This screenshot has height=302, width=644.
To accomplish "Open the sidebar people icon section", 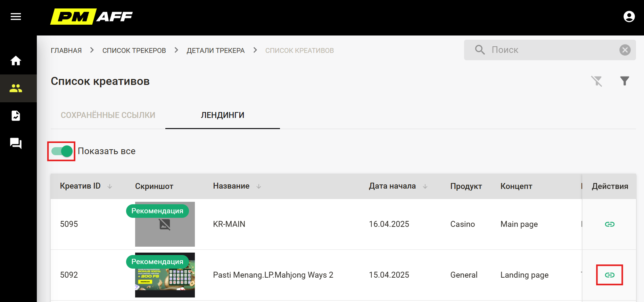I will click(x=16, y=88).
